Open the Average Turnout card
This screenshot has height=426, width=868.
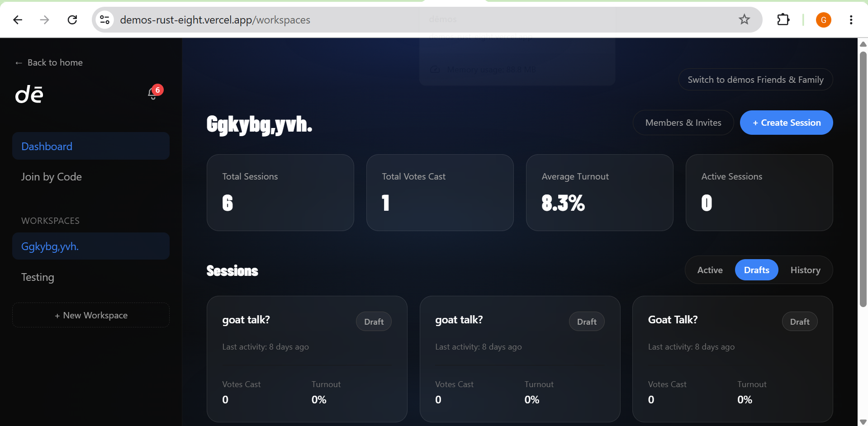pyautogui.click(x=600, y=193)
